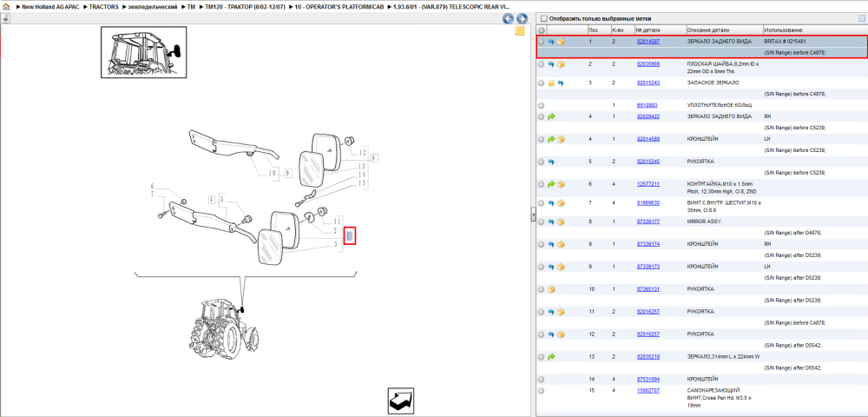
Task: Click green arrow icon for part 82014589
Action: pyautogui.click(x=551, y=139)
